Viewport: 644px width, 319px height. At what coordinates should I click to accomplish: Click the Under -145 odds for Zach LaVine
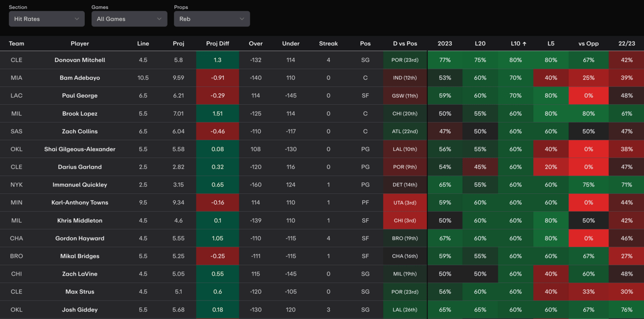pos(291,274)
